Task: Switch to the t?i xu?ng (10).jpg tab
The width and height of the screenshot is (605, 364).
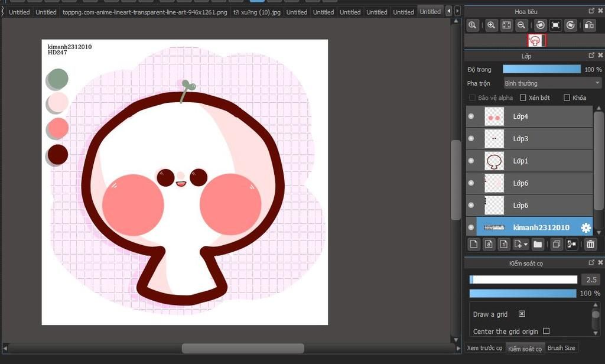Action: [x=257, y=12]
